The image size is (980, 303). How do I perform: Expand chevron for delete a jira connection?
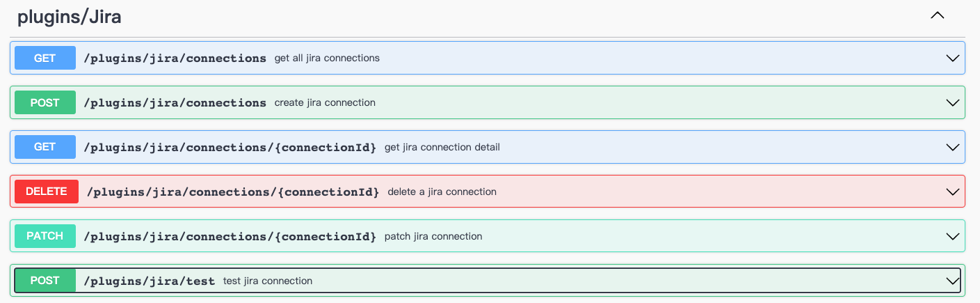(953, 192)
